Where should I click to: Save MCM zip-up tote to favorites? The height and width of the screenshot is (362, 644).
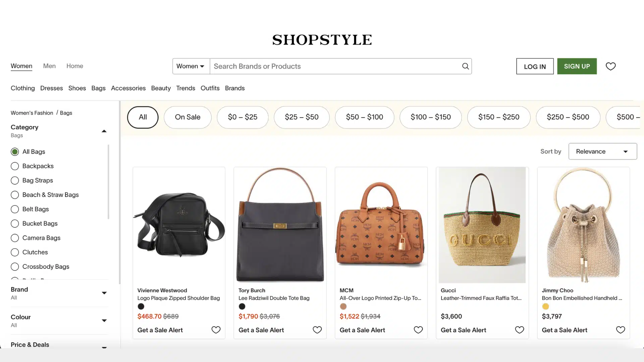coord(418,330)
